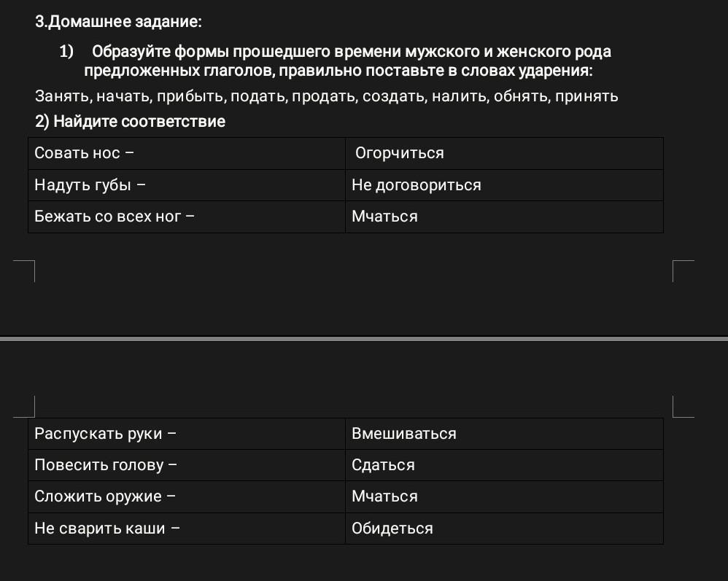
Task: Select the 'Не договориться' cell
Action: pos(504,185)
